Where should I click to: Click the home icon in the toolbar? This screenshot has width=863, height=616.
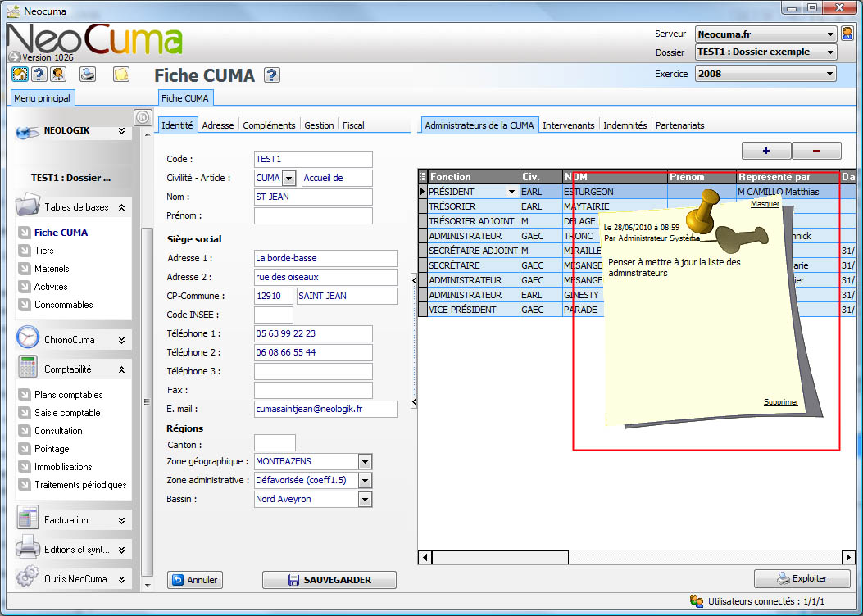coord(20,74)
